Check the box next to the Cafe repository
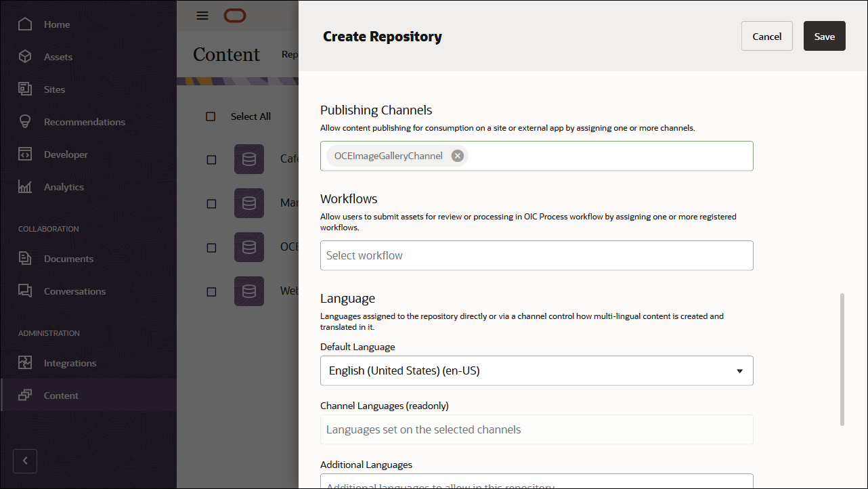 click(x=211, y=159)
